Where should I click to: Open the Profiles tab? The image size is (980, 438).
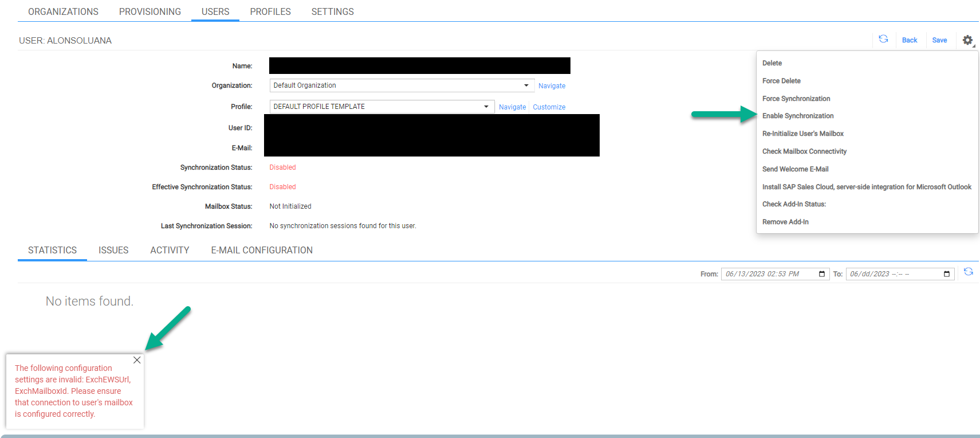click(270, 11)
